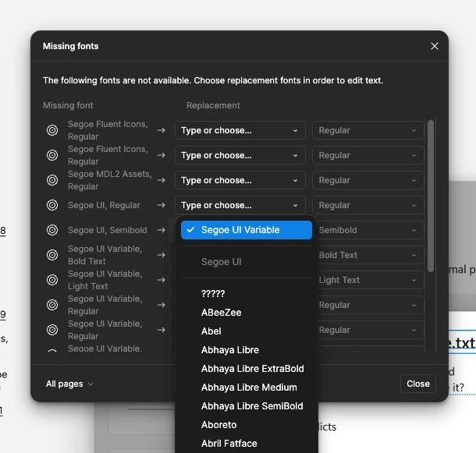
Task: Open the Light Text style dropdown
Action: click(371, 280)
